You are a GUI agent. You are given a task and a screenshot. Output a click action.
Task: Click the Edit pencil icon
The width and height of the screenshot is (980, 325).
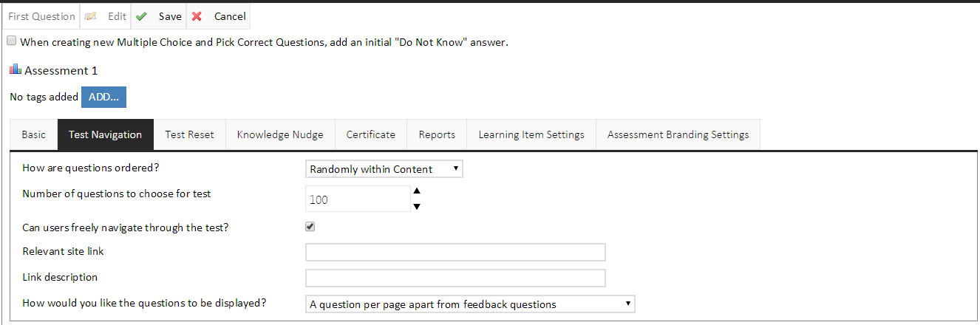[x=89, y=16]
